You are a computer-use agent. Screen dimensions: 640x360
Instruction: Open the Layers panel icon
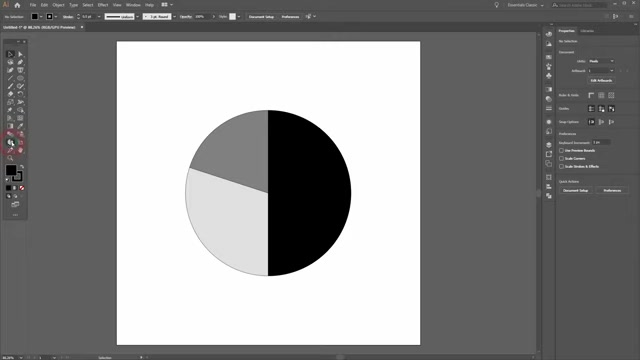549,145
